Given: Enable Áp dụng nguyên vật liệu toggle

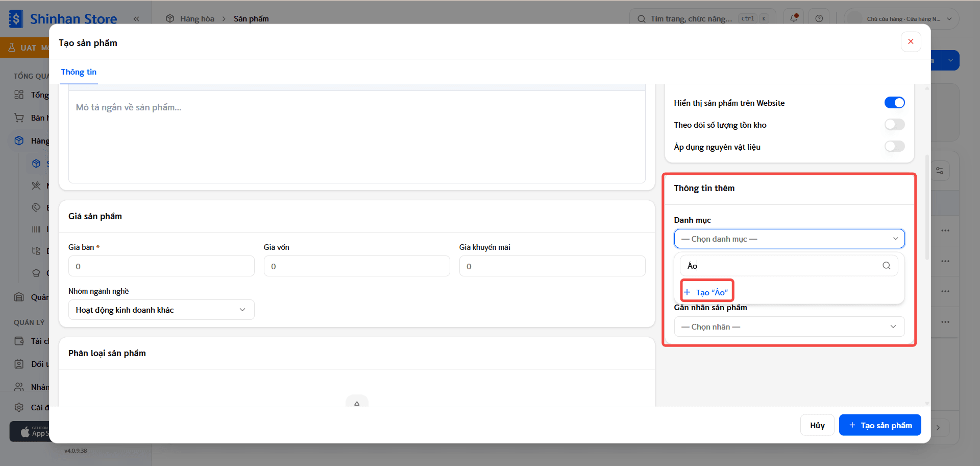Looking at the screenshot, I should 894,147.
